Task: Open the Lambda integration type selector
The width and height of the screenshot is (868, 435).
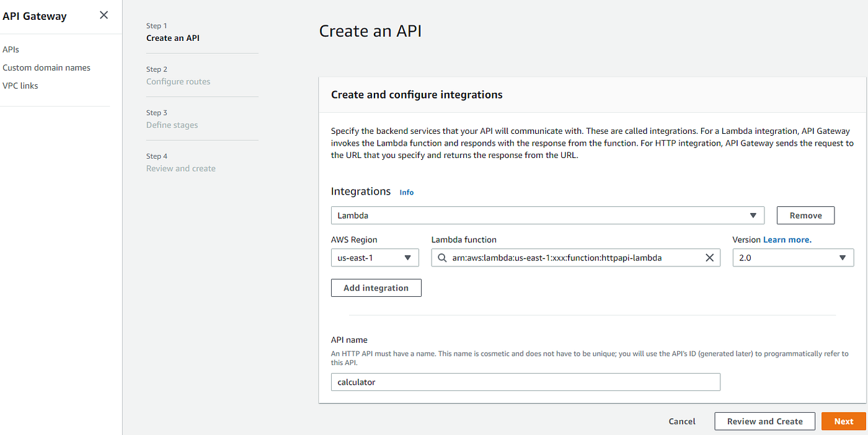Action: (546, 215)
